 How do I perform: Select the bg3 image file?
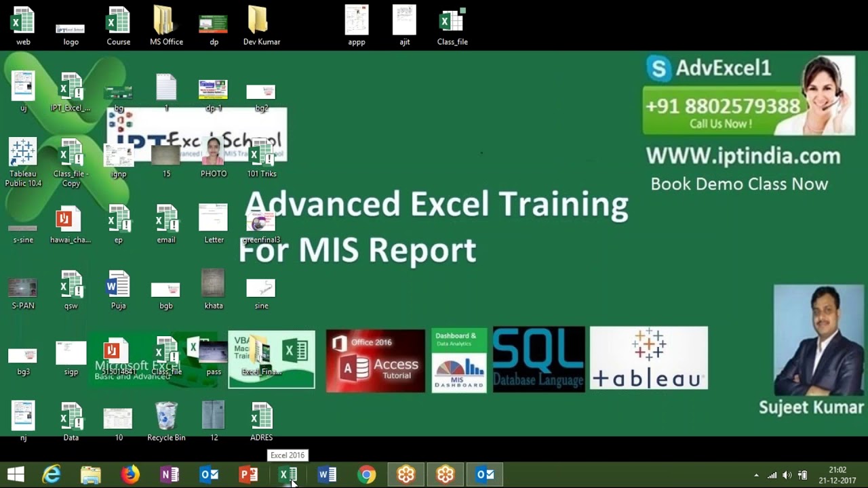pyautogui.click(x=23, y=362)
